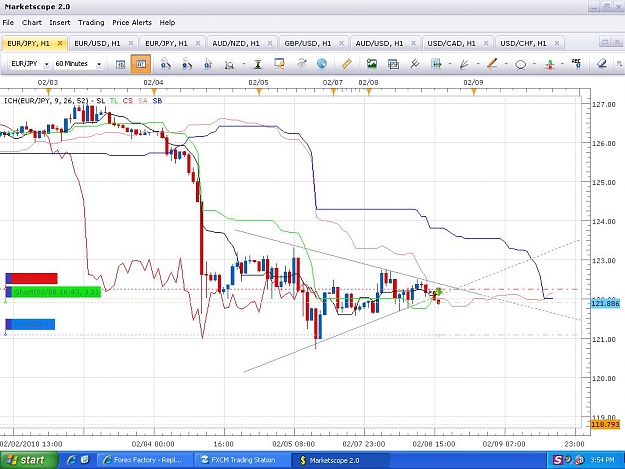Click the zoom in magnifier icon

[165, 64]
